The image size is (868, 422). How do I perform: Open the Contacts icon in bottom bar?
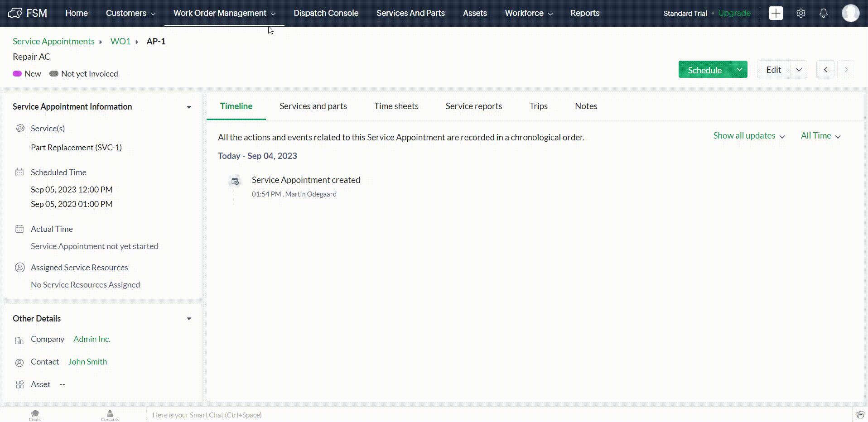click(110, 415)
